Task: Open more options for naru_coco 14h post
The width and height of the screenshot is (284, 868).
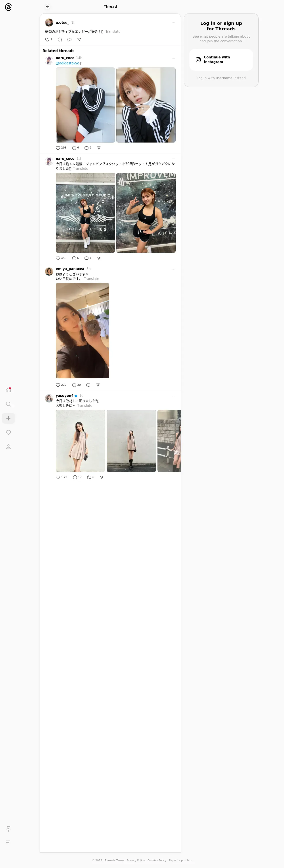Action: click(x=173, y=58)
